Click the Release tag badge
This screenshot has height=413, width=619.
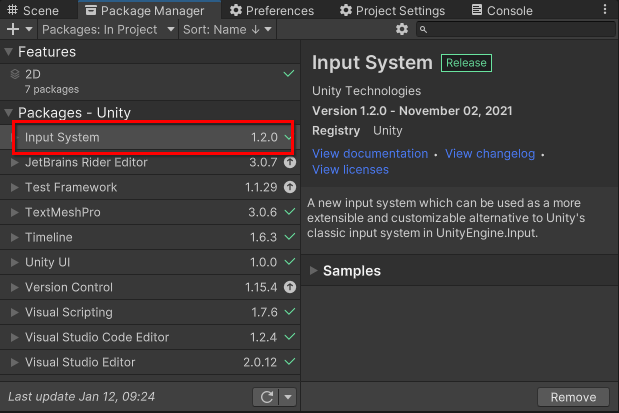[x=466, y=63]
